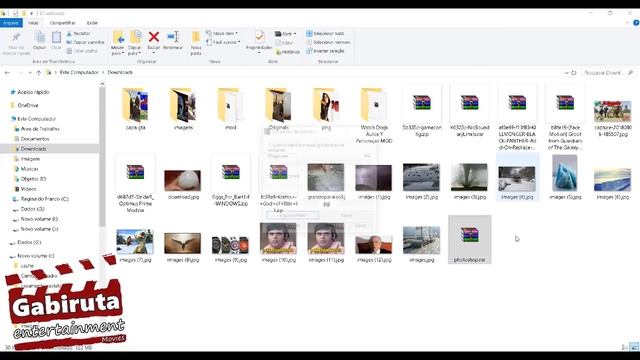
Task: Open the Explorer help icon
Action: click(636, 23)
